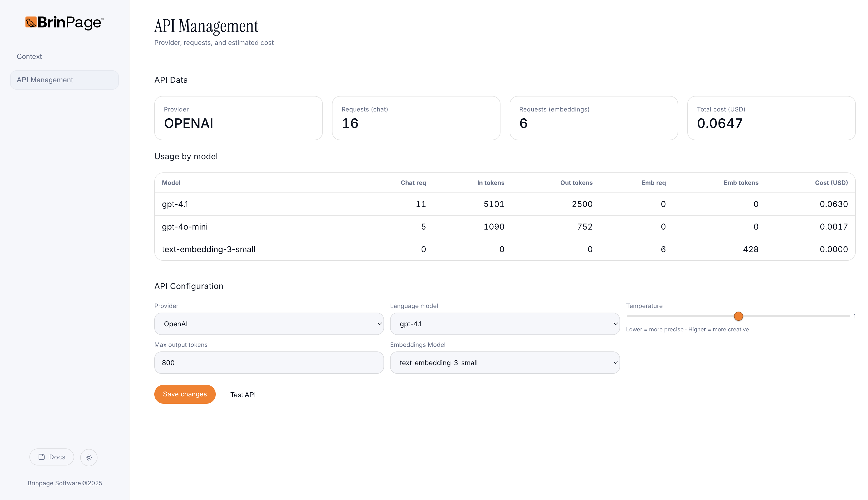Open the Provider dropdown showing OpenAI

click(269, 324)
